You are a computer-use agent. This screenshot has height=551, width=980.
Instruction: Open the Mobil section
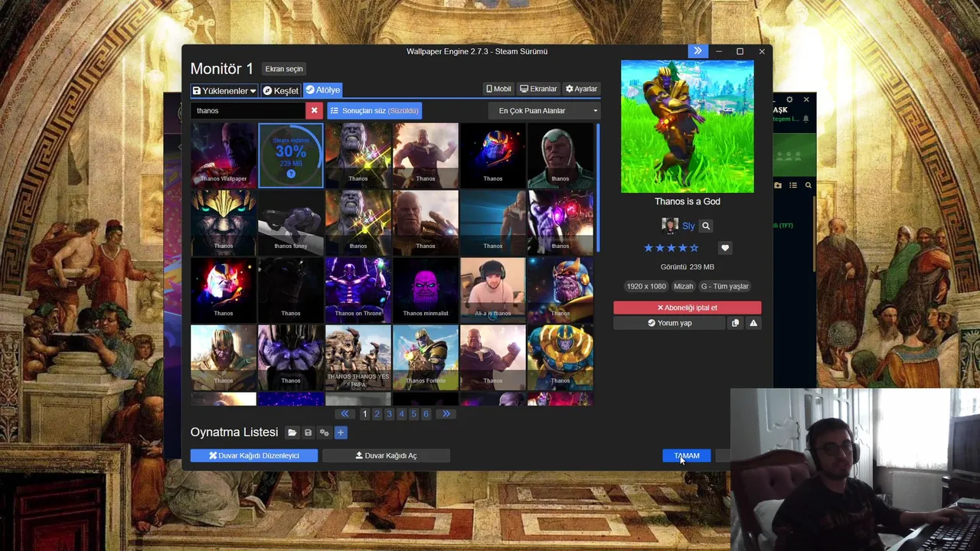click(498, 89)
